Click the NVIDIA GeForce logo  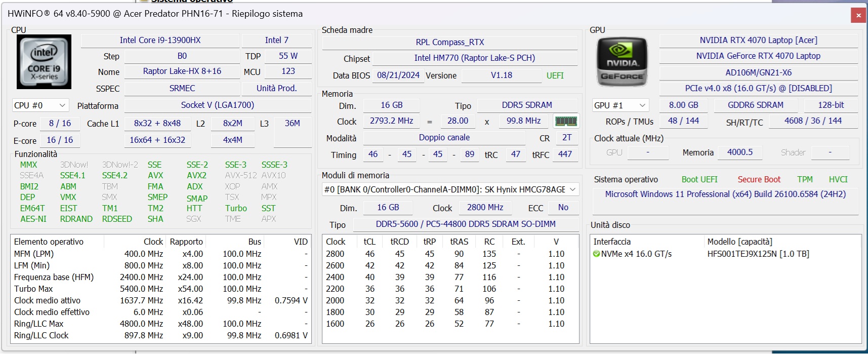(x=622, y=61)
